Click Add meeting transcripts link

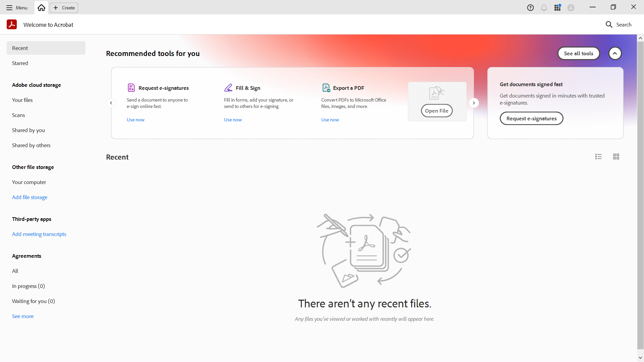coord(39,234)
